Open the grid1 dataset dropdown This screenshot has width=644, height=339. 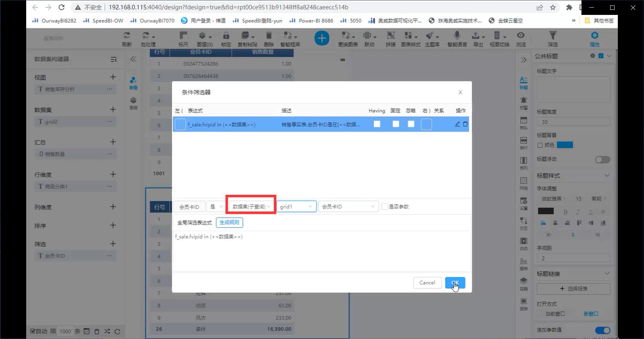pos(296,207)
